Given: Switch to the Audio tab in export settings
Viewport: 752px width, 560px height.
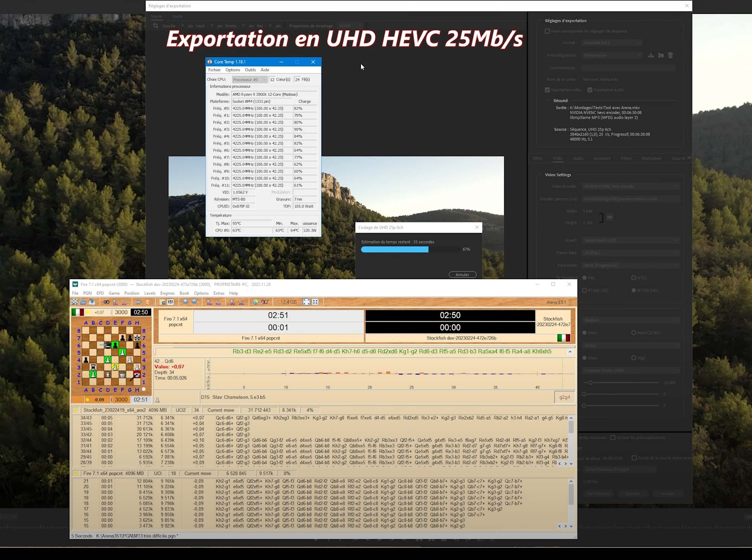Looking at the screenshot, I should tap(578, 158).
